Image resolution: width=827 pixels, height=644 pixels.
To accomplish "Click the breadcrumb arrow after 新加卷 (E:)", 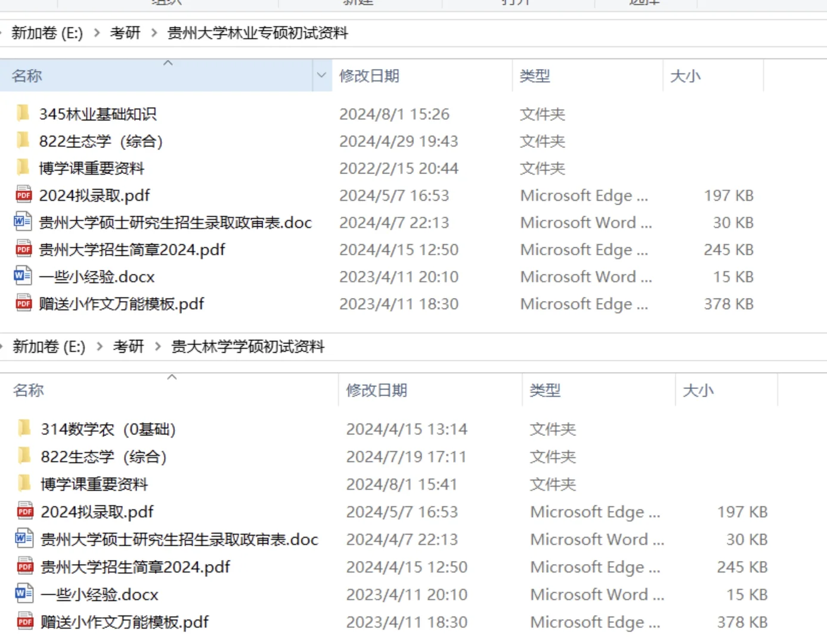I will click(x=96, y=33).
